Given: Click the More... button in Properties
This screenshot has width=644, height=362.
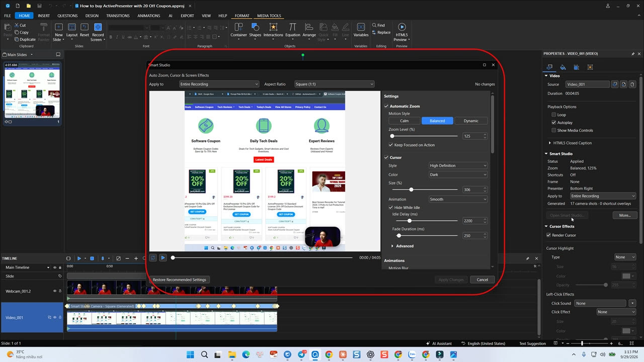Looking at the screenshot, I should [x=625, y=215].
